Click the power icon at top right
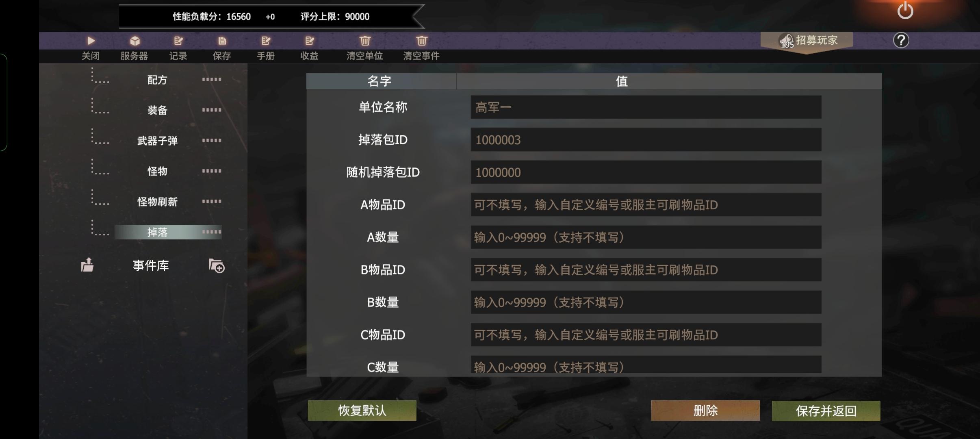980x439 pixels. pos(905,10)
